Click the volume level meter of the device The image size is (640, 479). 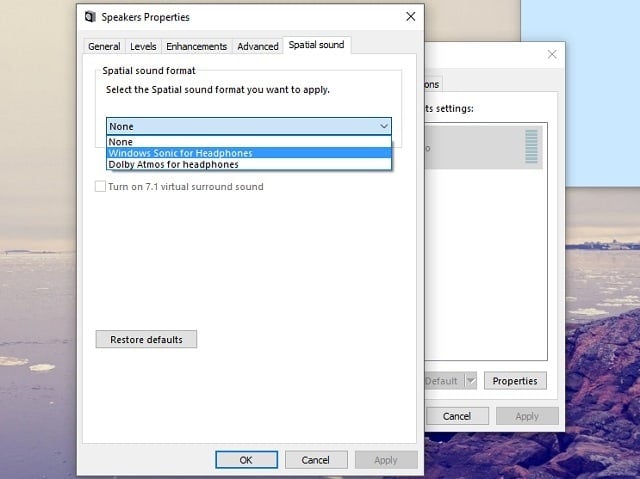point(531,147)
